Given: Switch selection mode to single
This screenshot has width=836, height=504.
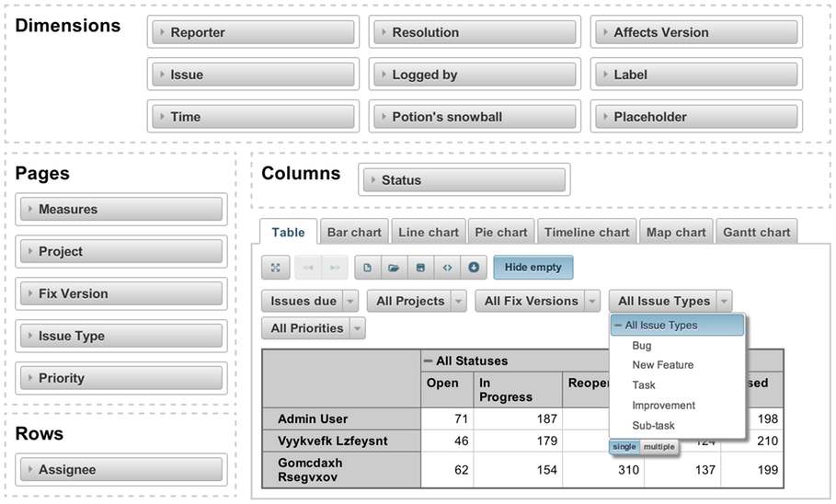Looking at the screenshot, I should click(624, 447).
